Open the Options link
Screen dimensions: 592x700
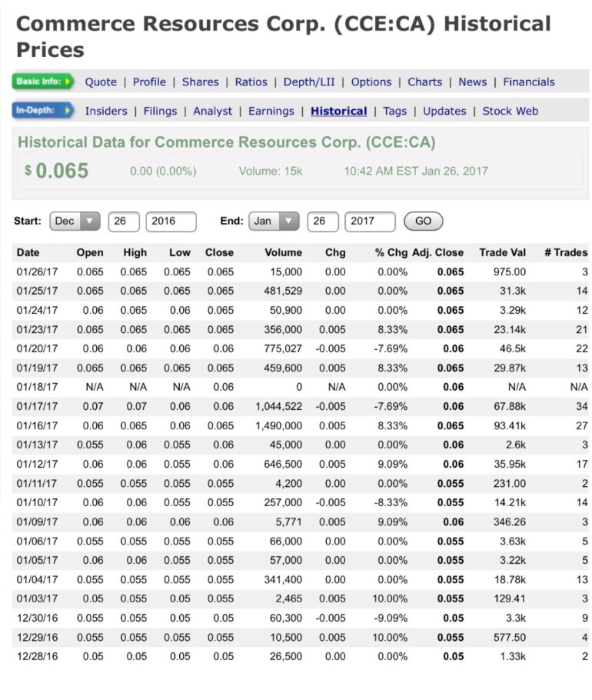370,82
